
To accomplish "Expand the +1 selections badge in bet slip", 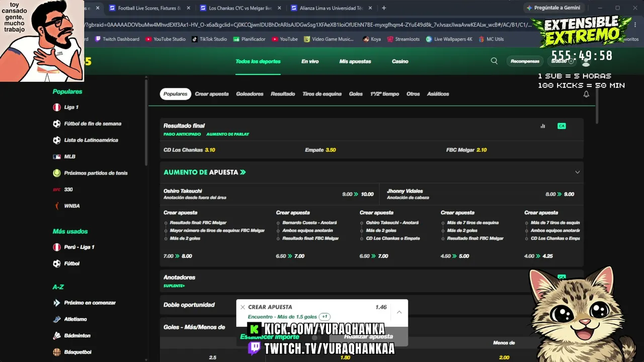I will pos(325,317).
